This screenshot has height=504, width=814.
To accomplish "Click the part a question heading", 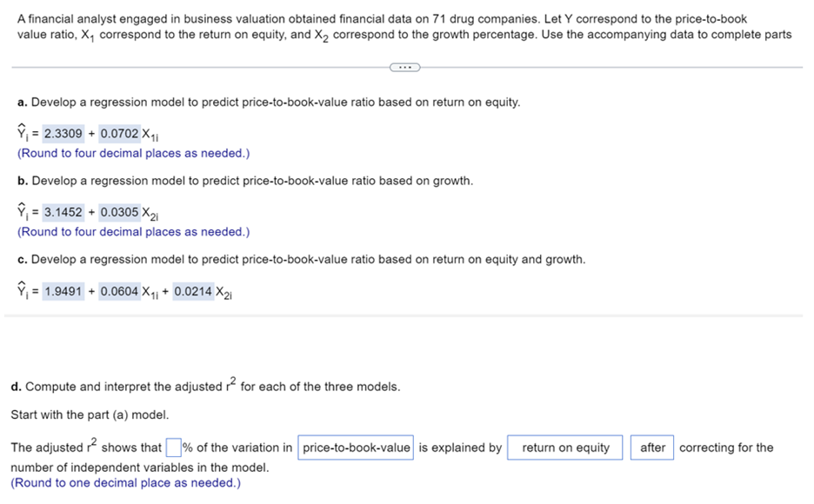I will click(261, 102).
